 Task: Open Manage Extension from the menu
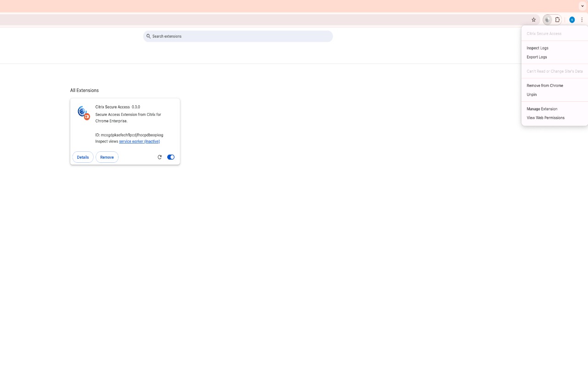[x=542, y=109]
